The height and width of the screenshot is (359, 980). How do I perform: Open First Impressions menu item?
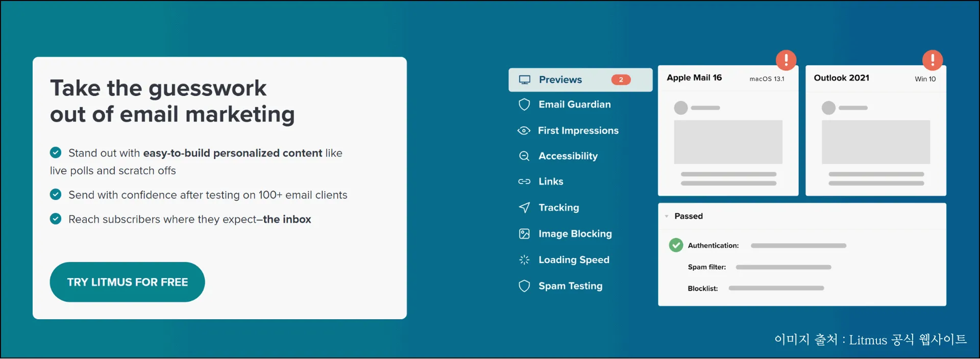pos(578,131)
